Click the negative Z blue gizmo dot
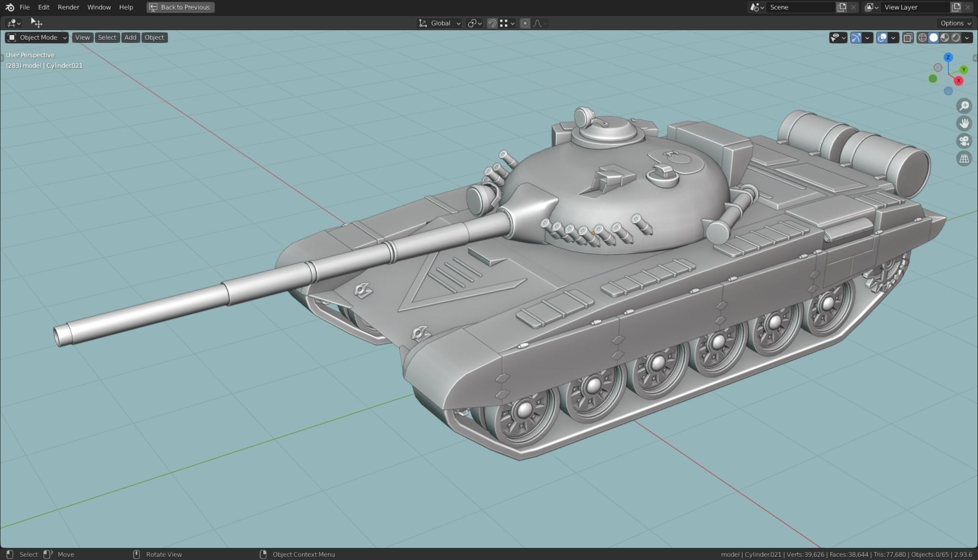 (x=948, y=91)
